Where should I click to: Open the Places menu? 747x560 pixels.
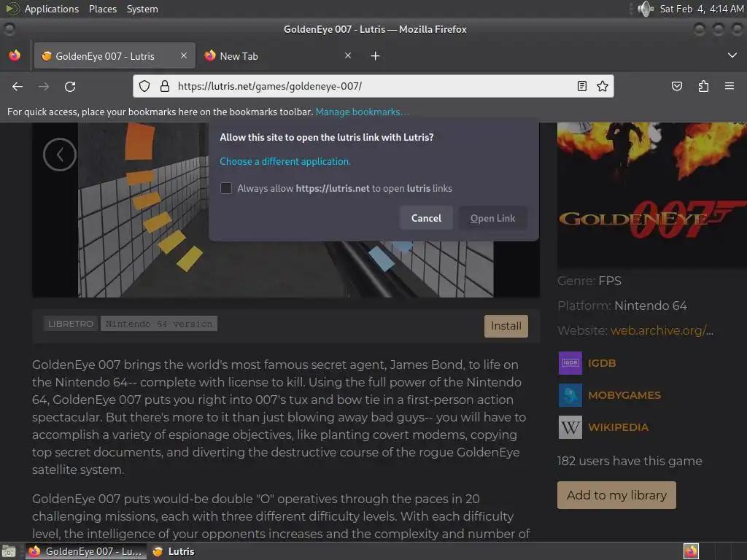pos(103,9)
